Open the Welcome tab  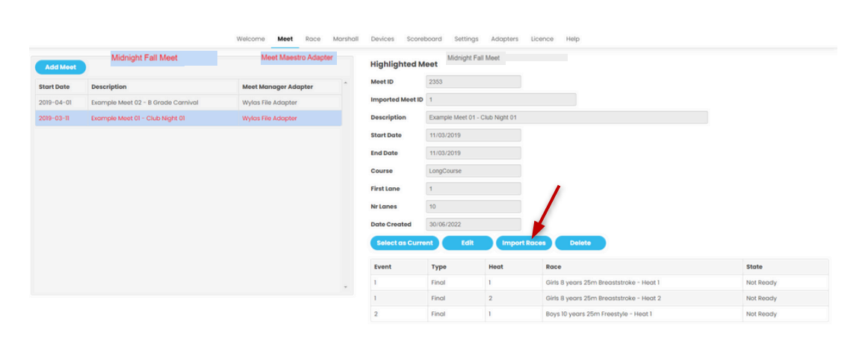250,39
